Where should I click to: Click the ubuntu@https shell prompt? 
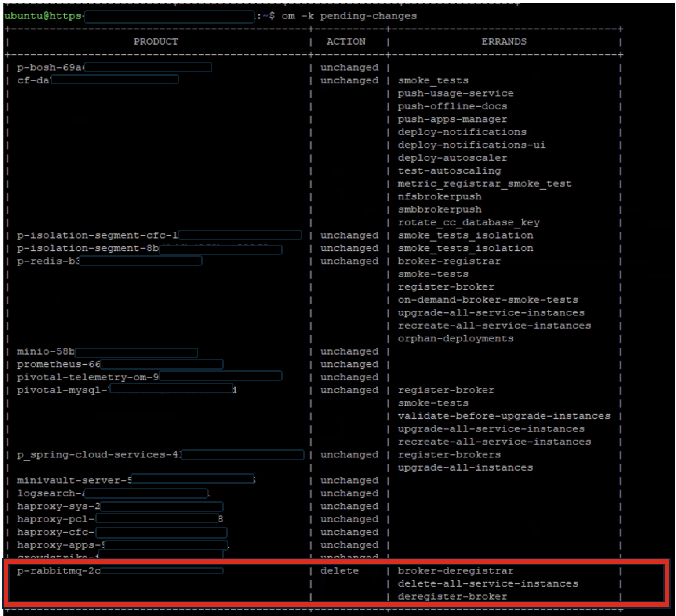point(43,16)
